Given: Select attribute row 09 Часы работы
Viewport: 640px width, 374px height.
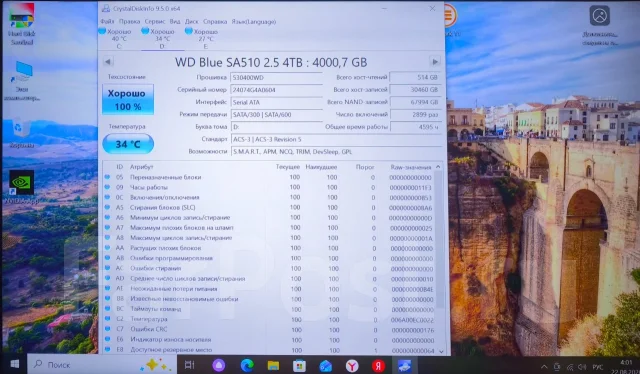Looking at the screenshot, I should pyautogui.click(x=269, y=187).
